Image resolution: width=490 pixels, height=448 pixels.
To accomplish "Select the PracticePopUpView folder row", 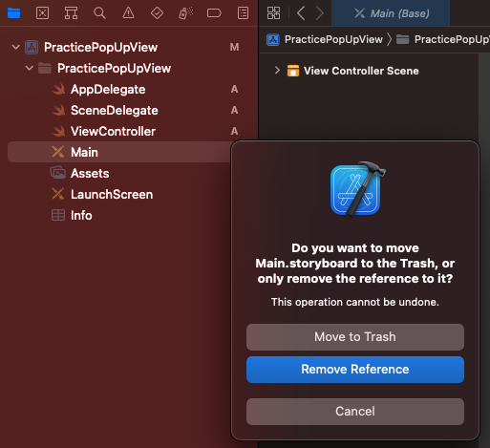I will point(114,69).
